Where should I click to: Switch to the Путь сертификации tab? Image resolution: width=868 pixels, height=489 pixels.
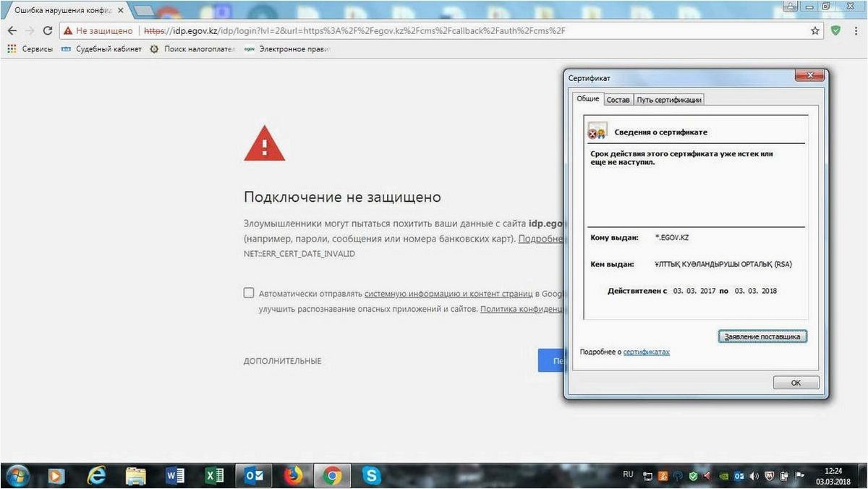point(669,100)
